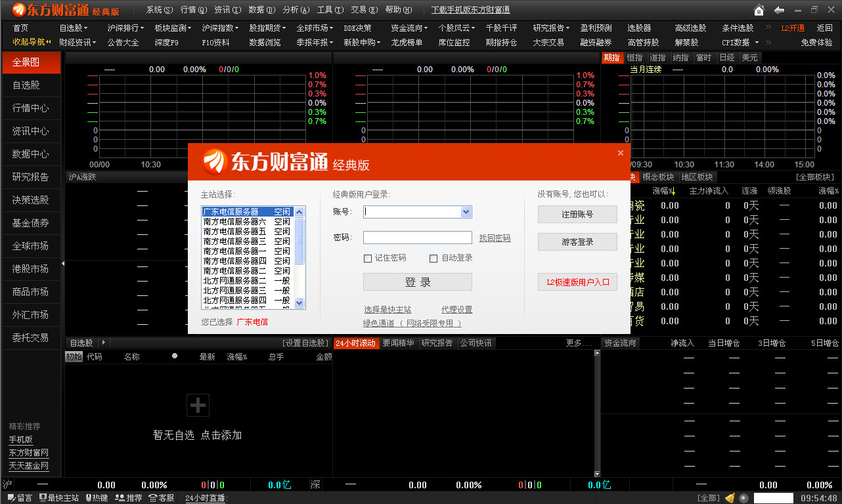This screenshot has width=842, height=504.
Task: Click the 游客登录 guest login button
Action: tap(577, 241)
